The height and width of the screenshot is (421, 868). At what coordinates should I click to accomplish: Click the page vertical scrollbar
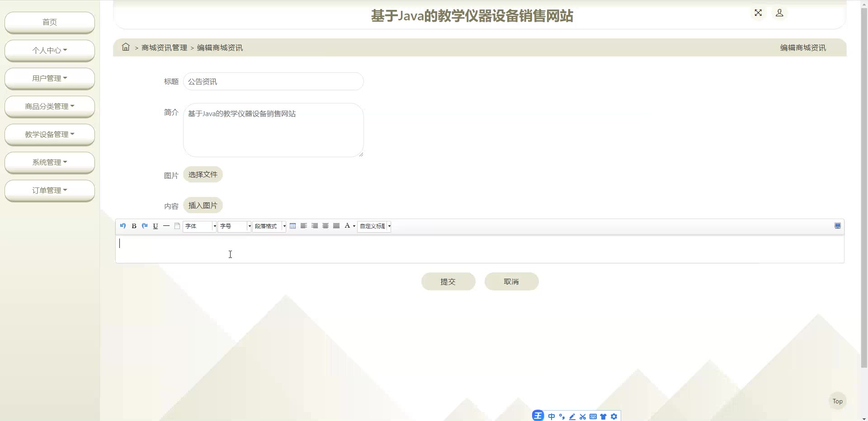pyautogui.click(x=864, y=187)
